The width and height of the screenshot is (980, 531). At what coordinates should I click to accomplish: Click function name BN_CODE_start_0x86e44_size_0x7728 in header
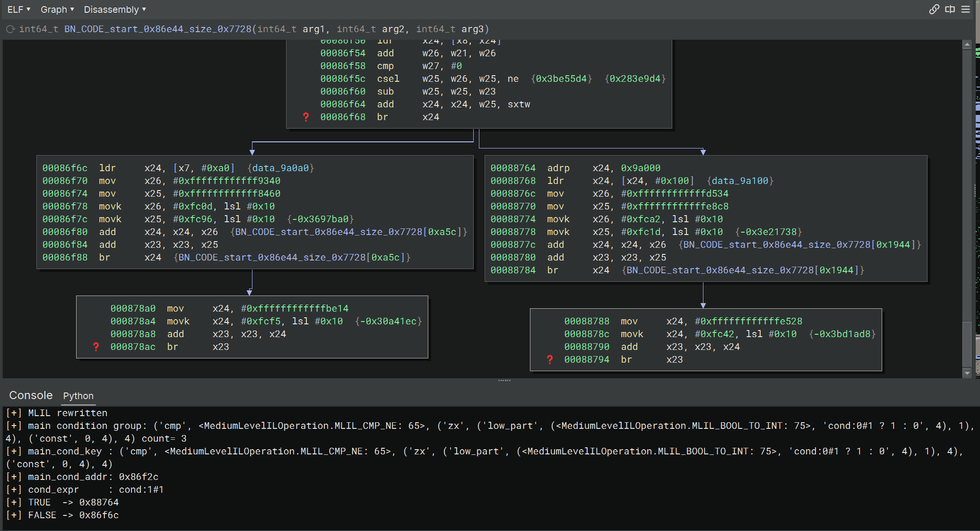[x=157, y=29]
